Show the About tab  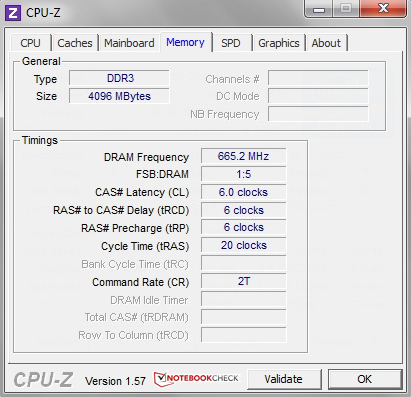(326, 43)
